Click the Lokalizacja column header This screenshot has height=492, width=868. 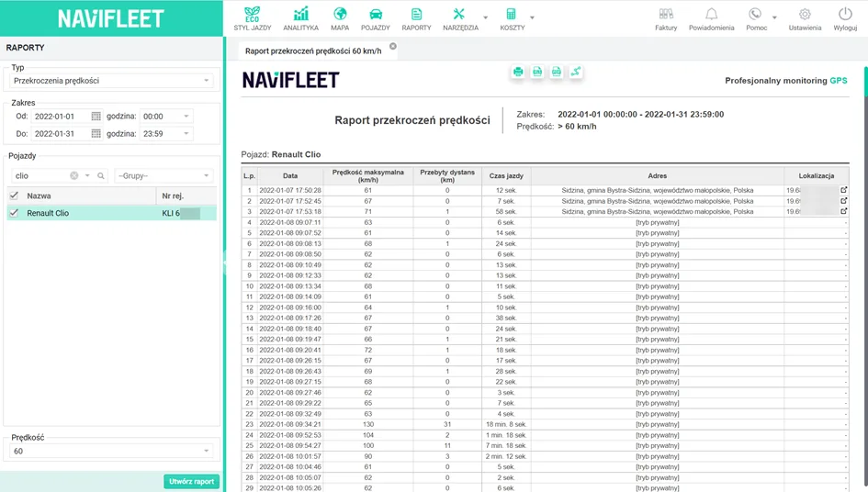coord(816,175)
